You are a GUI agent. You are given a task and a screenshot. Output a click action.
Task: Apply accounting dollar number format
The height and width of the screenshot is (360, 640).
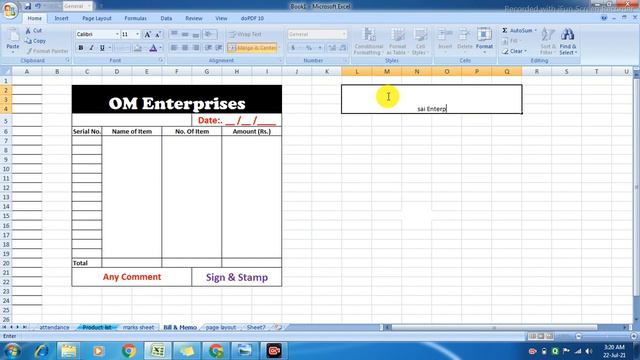(x=293, y=48)
